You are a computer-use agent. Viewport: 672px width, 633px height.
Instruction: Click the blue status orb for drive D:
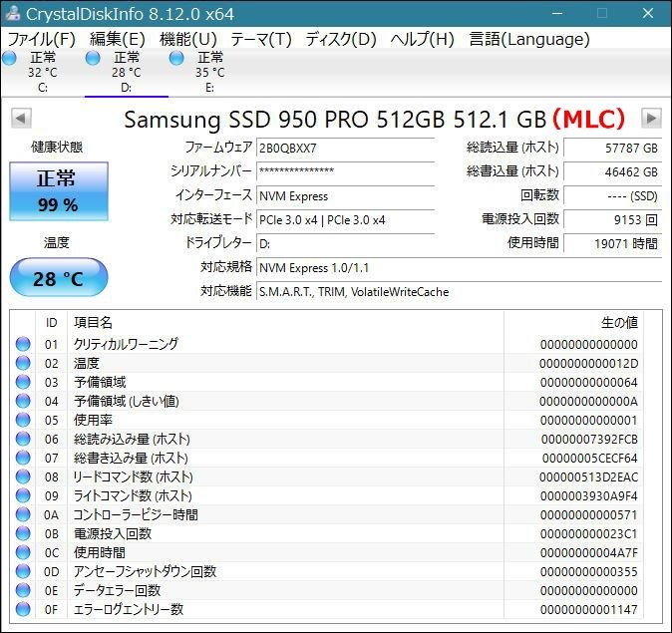click(93, 58)
